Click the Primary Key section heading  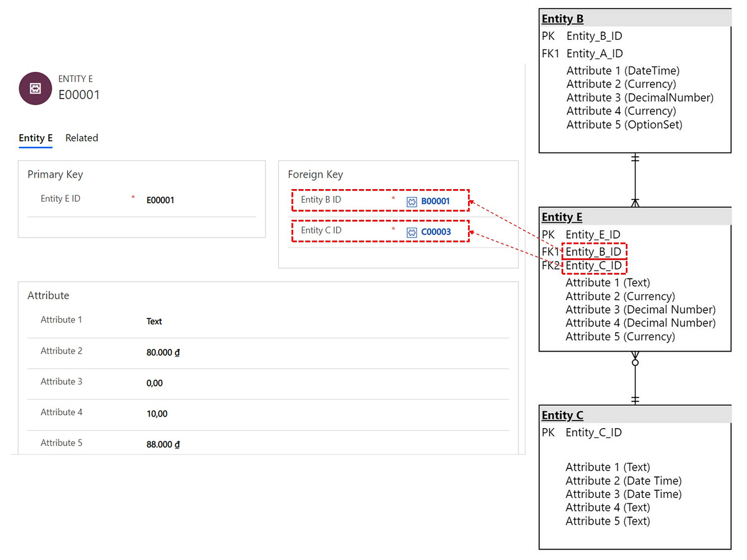[x=55, y=174]
